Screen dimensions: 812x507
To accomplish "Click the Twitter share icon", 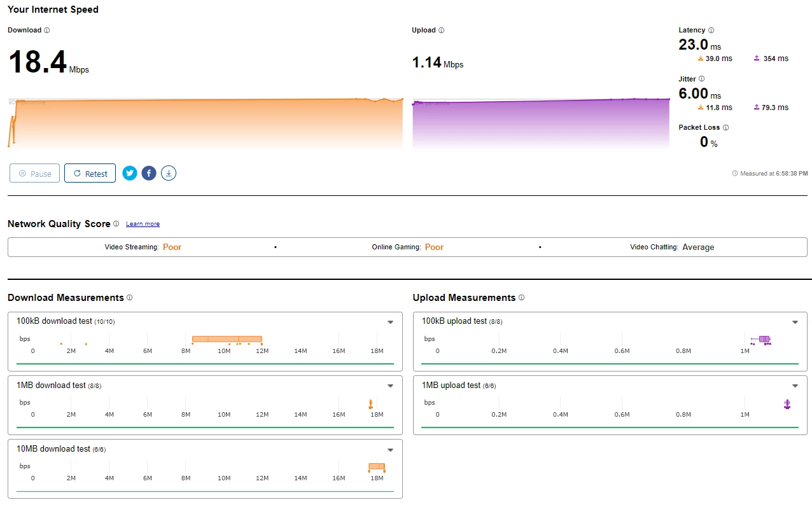I will pos(130,173).
